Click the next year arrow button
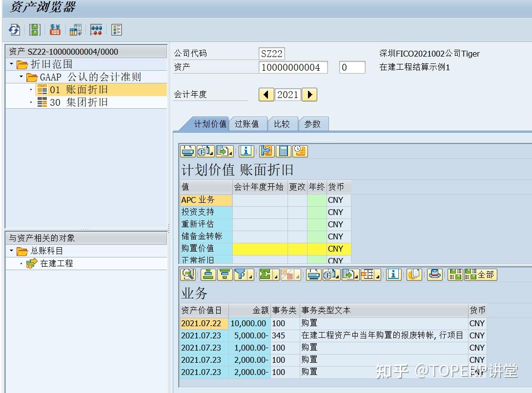This screenshot has height=393, width=532. pos(309,95)
